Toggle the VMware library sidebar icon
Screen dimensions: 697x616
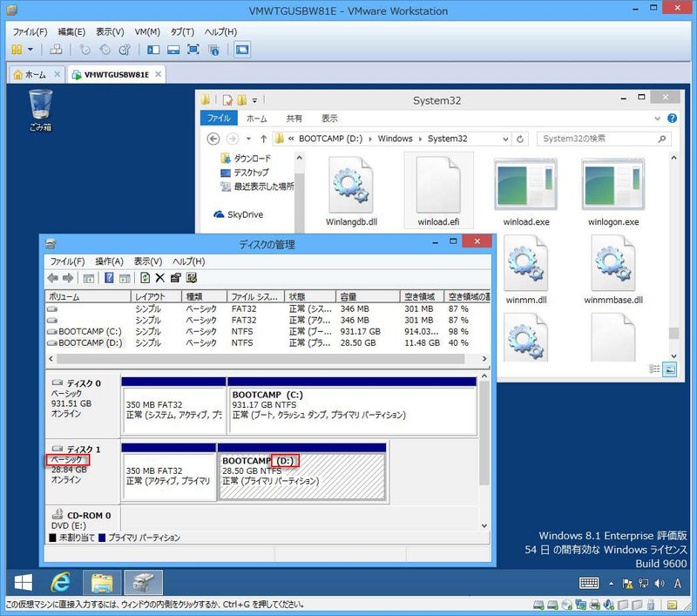(x=153, y=50)
